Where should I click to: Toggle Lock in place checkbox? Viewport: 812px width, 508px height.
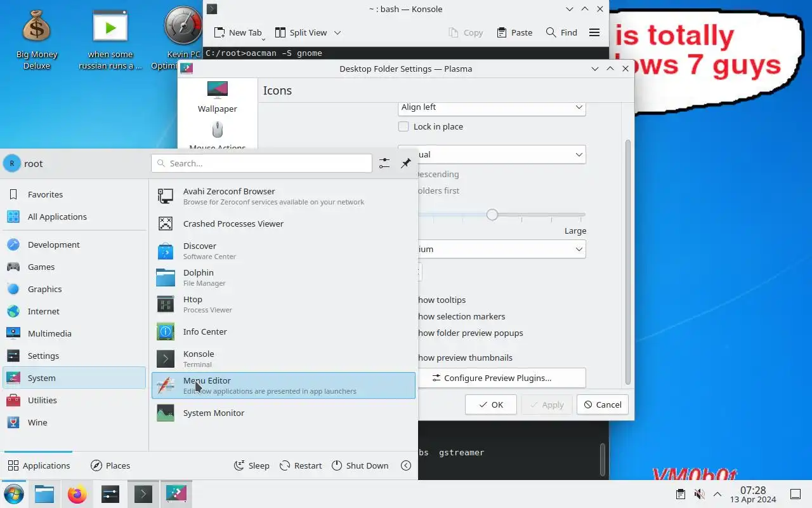tap(403, 126)
